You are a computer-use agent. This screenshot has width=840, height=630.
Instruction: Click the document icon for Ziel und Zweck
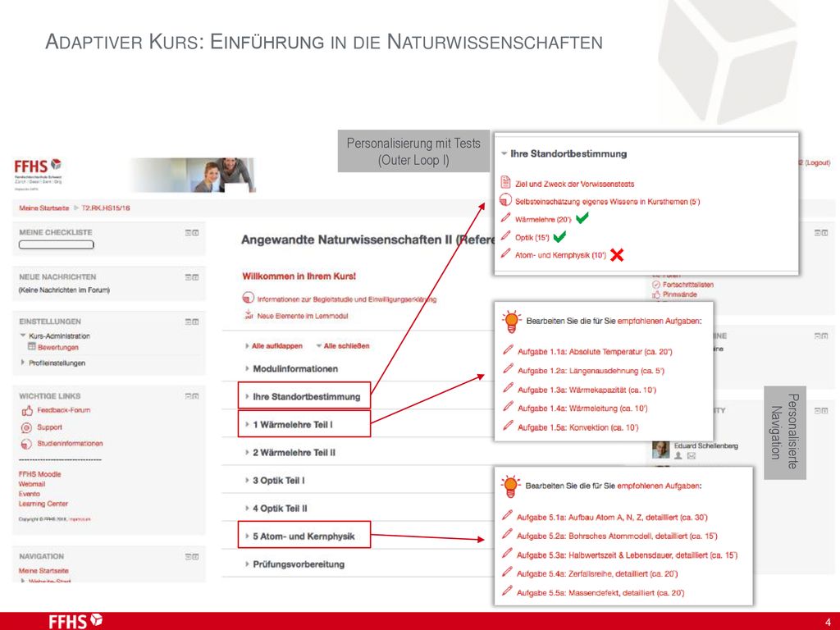(505, 182)
